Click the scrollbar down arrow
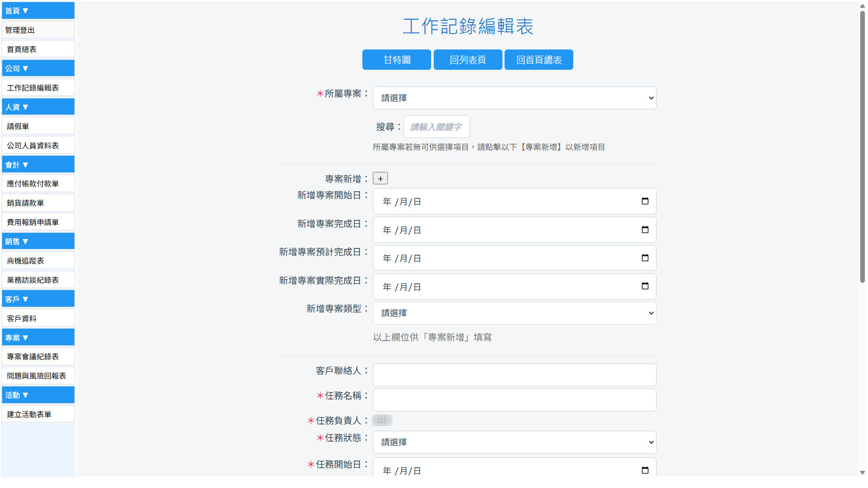The width and height of the screenshot is (868, 488). 862,472
